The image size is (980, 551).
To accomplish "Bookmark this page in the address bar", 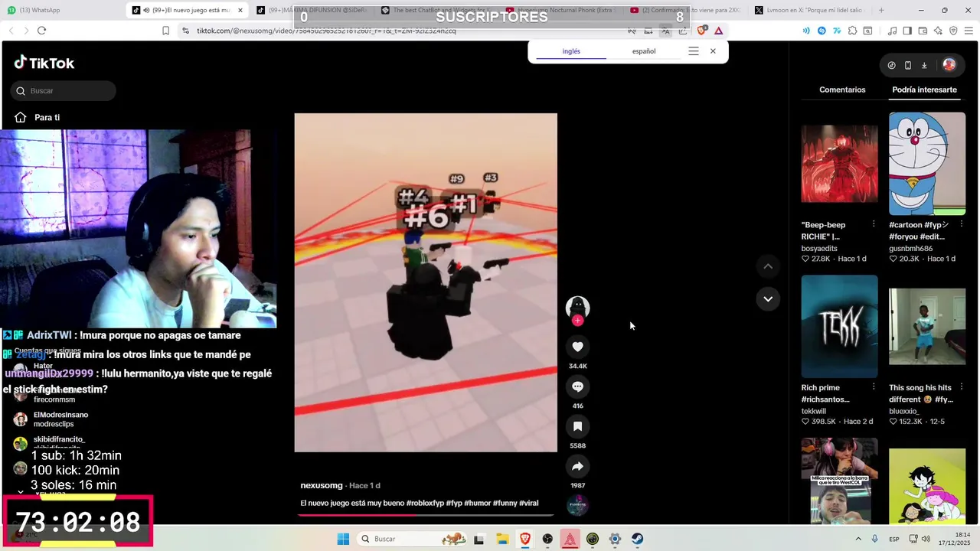I will click(165, 31).
